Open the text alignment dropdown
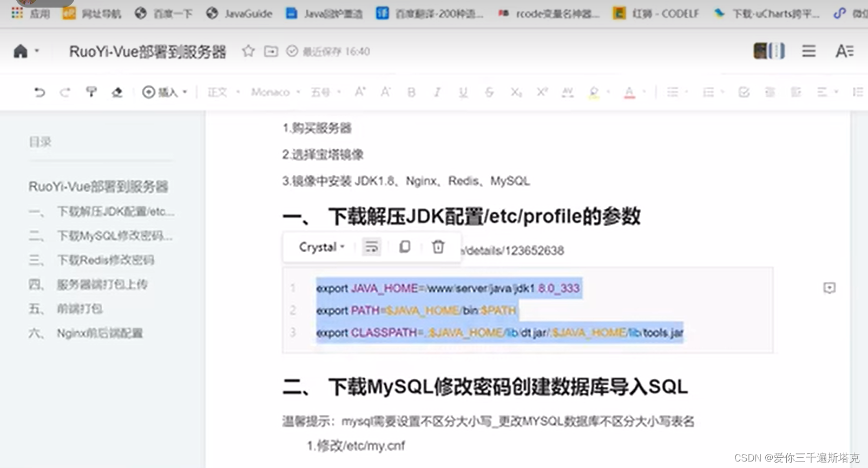Viewport: 868px width, 468px height. pos(827,92)
